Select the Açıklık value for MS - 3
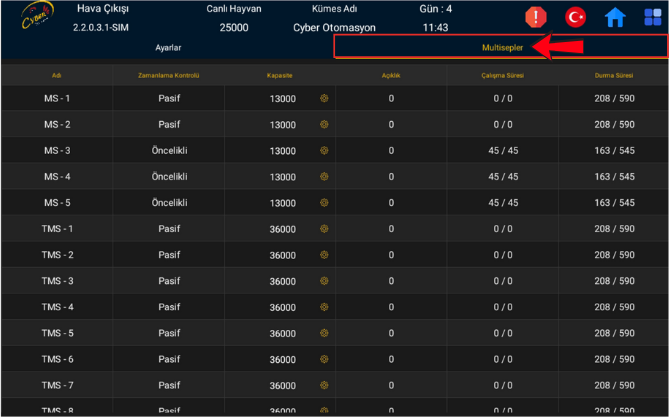The image size is (669, 417). coord(391,151)
